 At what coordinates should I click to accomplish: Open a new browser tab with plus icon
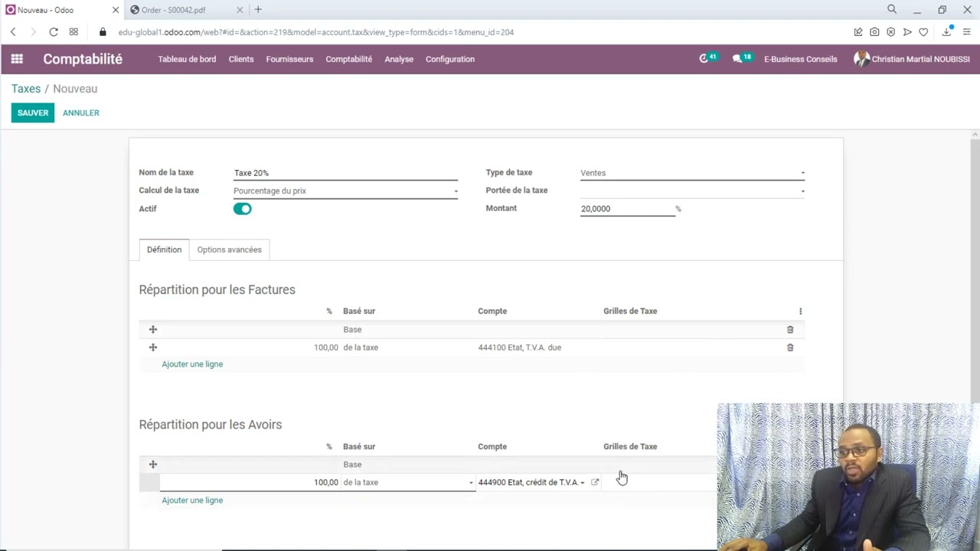coord(258,10)
